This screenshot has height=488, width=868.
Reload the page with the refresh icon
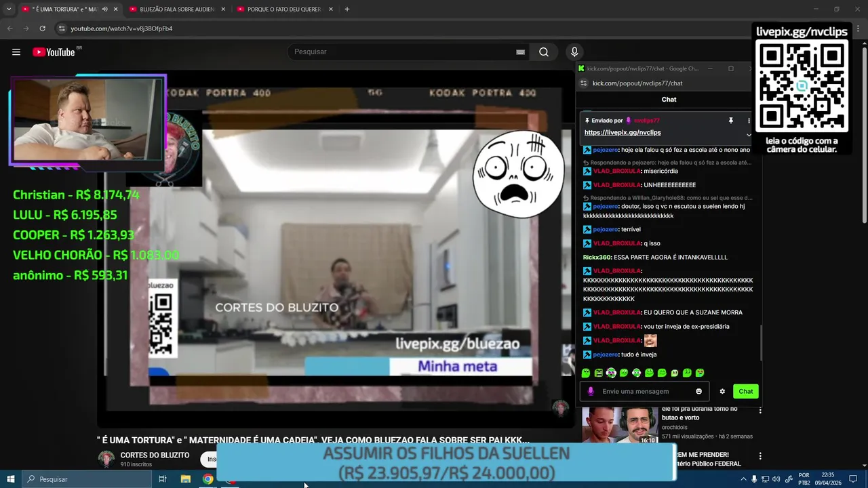pyautogui.click(x=42, y=28)
